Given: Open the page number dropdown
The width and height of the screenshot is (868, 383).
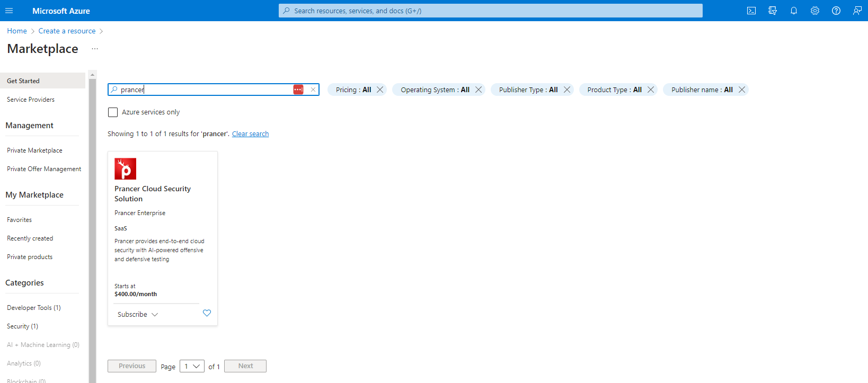Looking at the screenshot, I should [x=192, y=366].
